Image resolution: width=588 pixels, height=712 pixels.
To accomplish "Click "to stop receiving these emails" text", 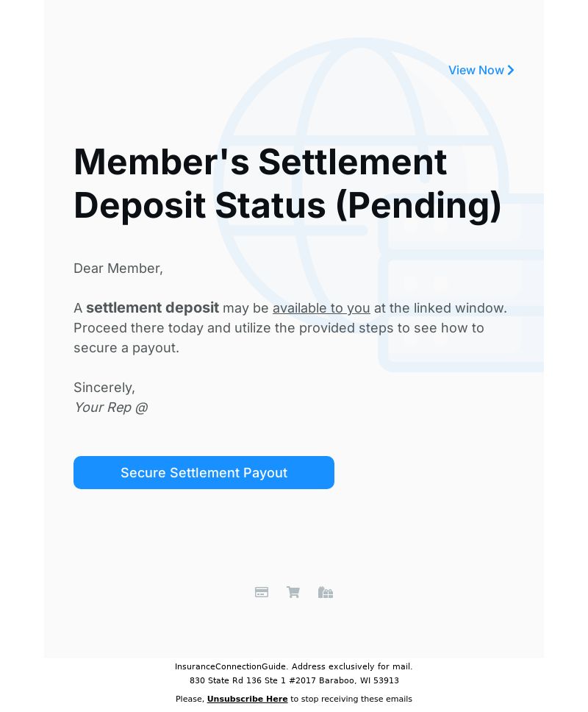I will click(x=351, y=699).
